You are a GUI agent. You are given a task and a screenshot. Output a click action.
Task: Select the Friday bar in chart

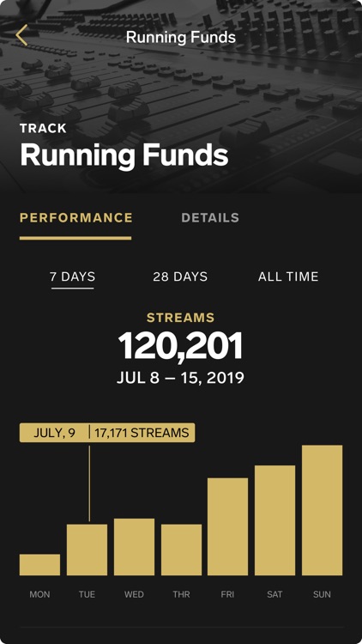tap(228, 526)
